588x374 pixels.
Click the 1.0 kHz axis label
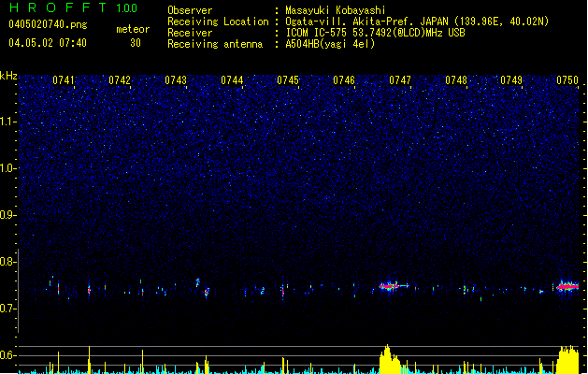pos(7,168)
